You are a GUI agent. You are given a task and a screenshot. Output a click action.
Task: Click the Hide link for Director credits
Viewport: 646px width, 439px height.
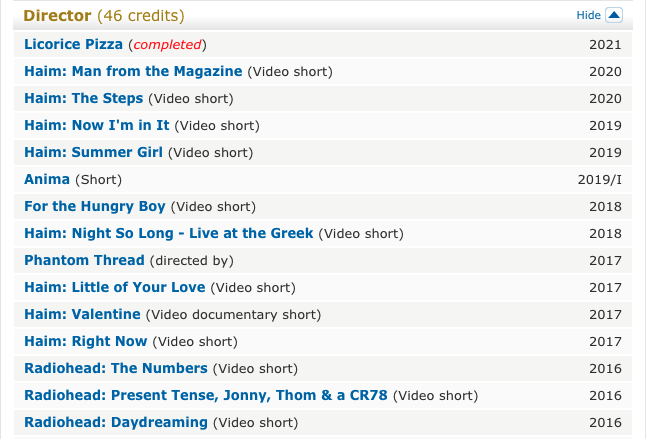588,16
